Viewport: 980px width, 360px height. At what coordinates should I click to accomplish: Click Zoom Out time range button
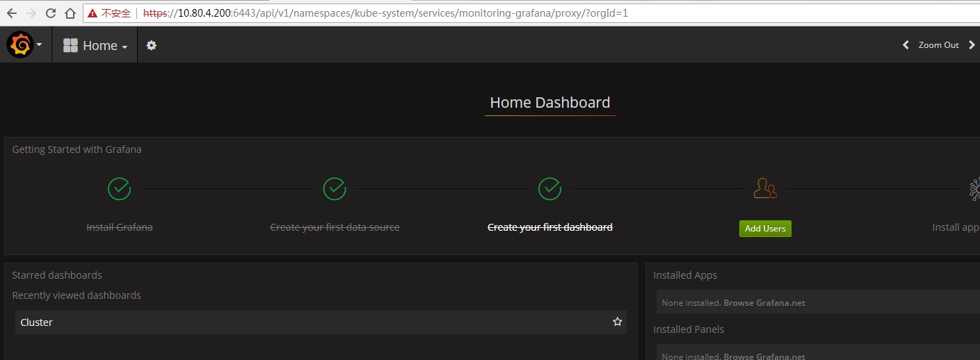(938, 45)
